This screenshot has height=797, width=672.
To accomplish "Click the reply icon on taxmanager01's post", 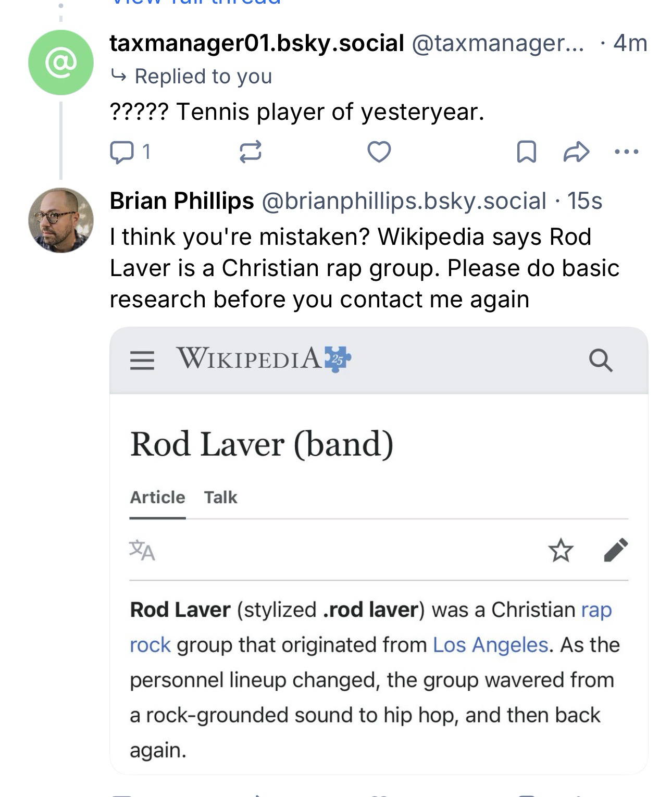I will pyautogui.click(x=122, y=152).
